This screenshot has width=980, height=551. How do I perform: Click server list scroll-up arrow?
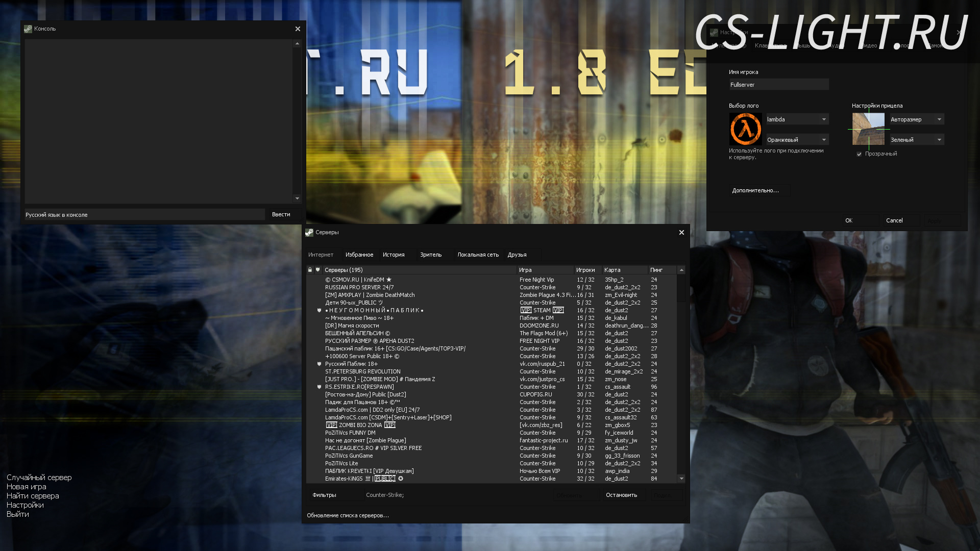(x=681, y=270)
